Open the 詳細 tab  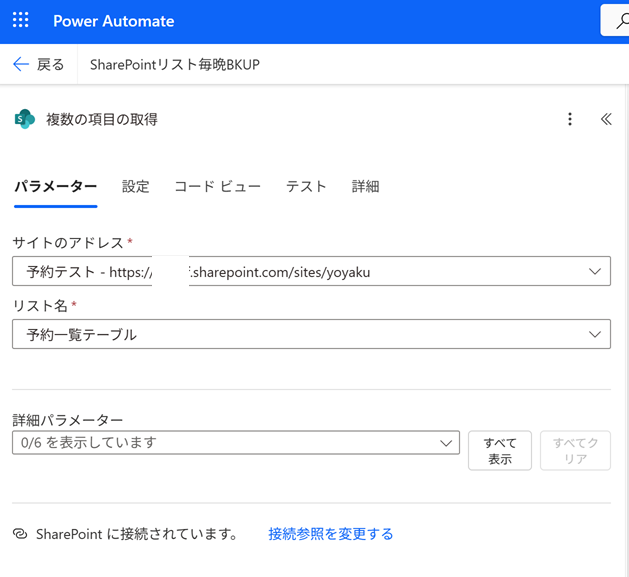point(365,186)
